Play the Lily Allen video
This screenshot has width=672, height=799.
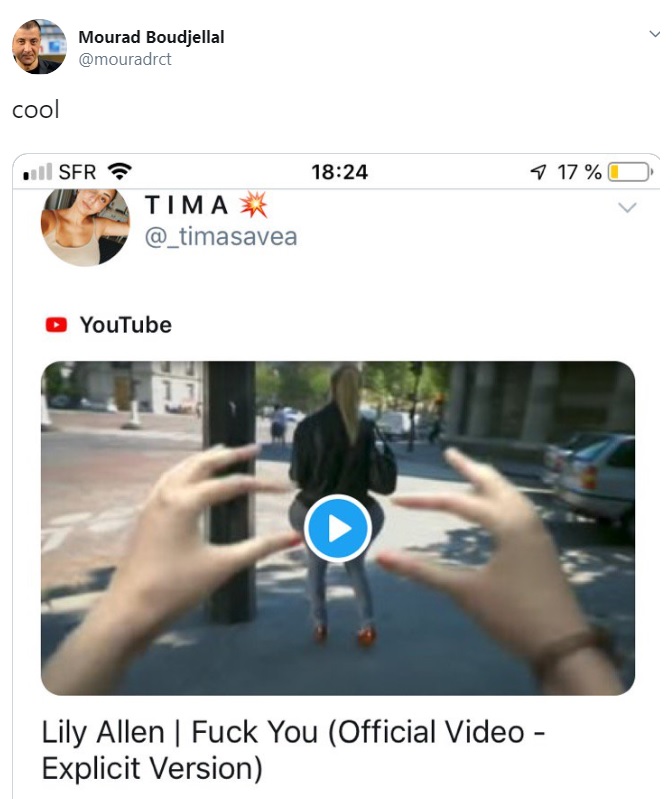click(338, 528)
